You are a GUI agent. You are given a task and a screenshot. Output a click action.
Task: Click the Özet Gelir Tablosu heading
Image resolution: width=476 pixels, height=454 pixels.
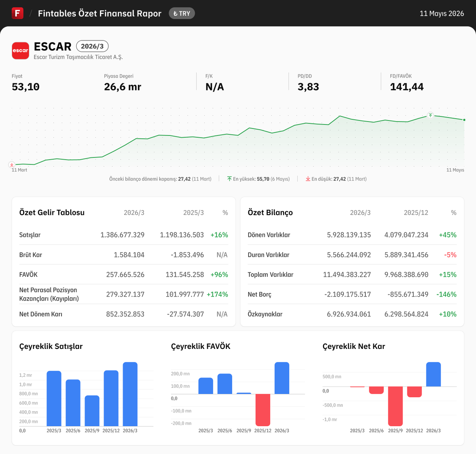point(52,213)
